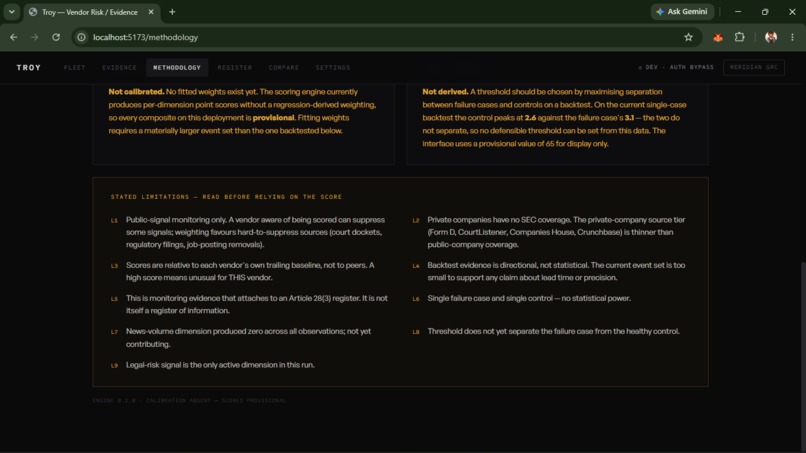Open the Settings nav item

click(x=333, y=67)
